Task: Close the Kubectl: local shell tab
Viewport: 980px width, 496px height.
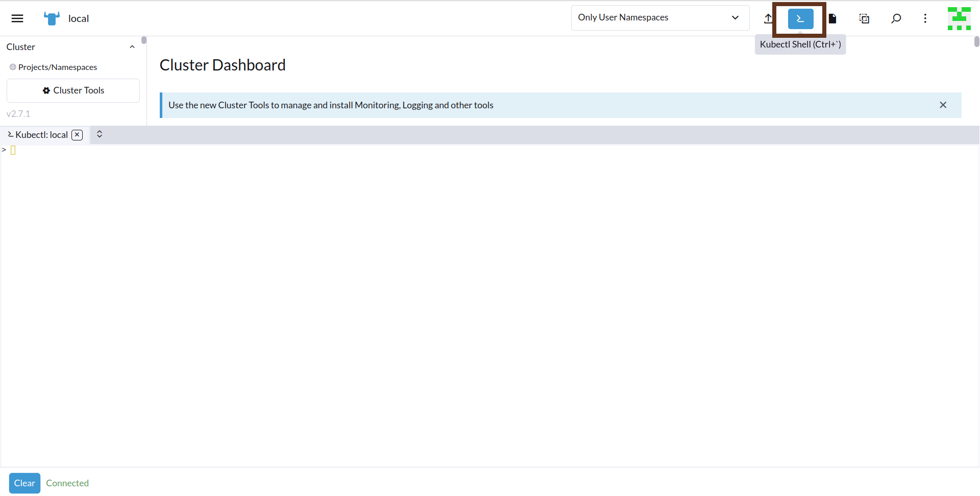Action: coord(77,135)
